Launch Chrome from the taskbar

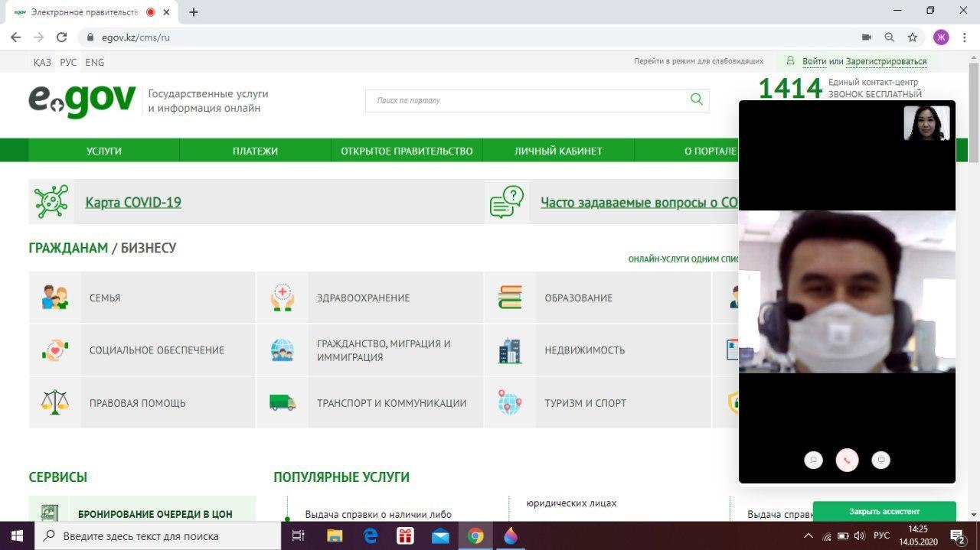pos(476,535)
